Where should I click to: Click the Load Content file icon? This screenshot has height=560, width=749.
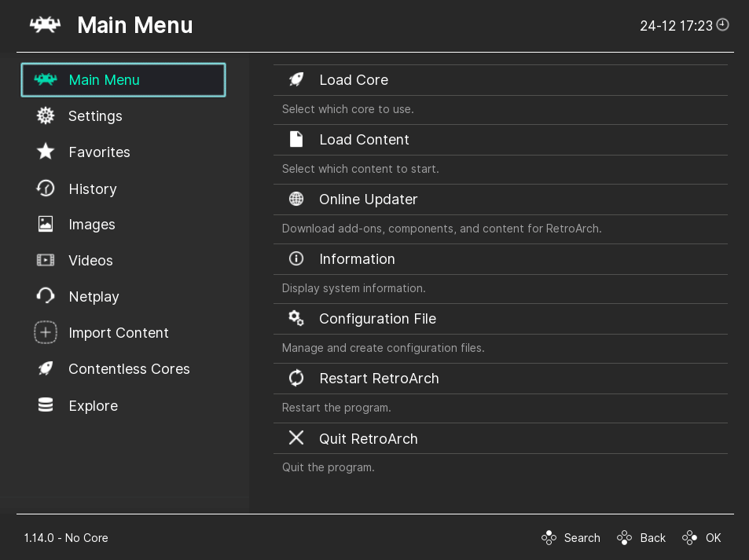(296, 139)
